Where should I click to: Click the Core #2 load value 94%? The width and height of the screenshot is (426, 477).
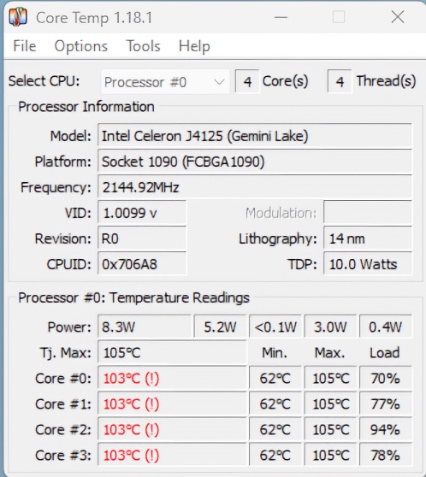[385, 430]
